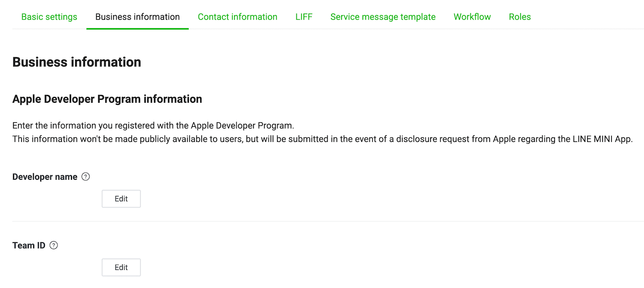The height and width of the screenshot is (288, 644).
Task: Open the Contact information tab
Action: point(237,17)
